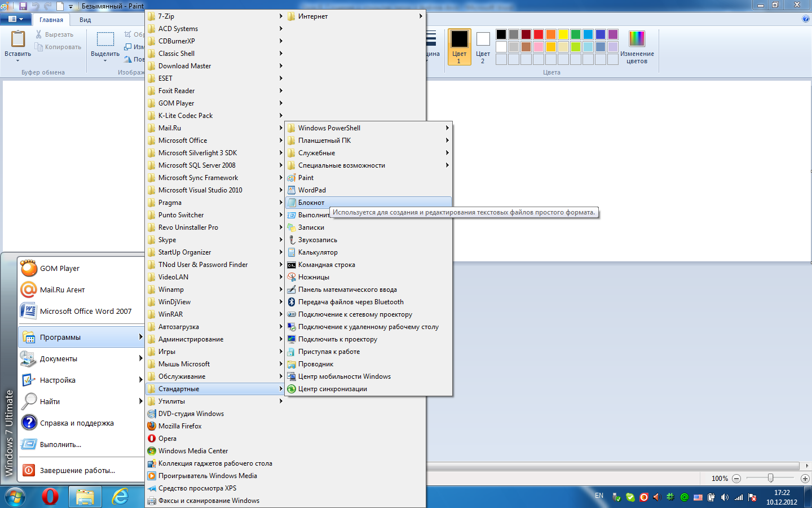Click Выделить selection tool in Paint
The image size is (812, 508).
(105, 45)
